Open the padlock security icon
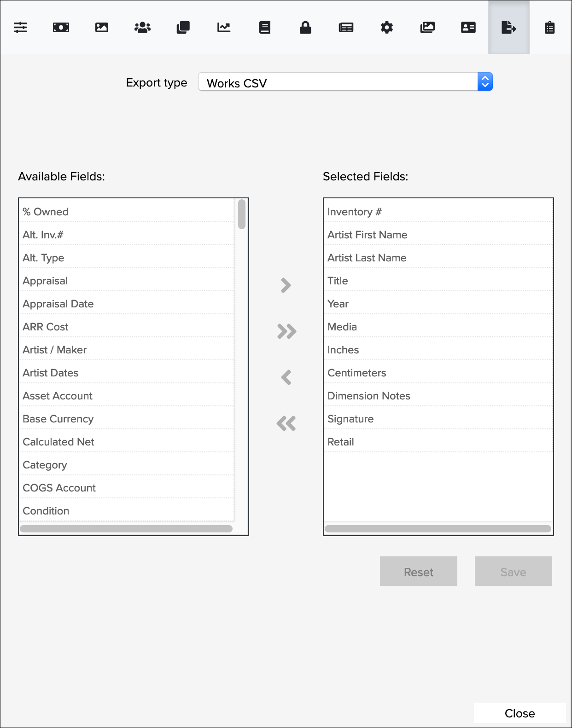The image size is (572, 728). point(305,28)
